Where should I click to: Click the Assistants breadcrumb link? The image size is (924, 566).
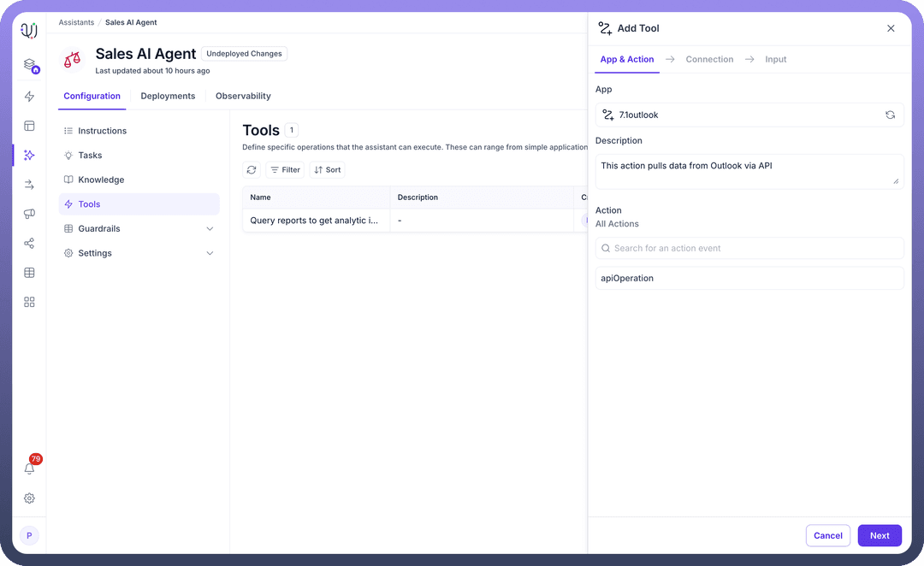tap(76, 22)
